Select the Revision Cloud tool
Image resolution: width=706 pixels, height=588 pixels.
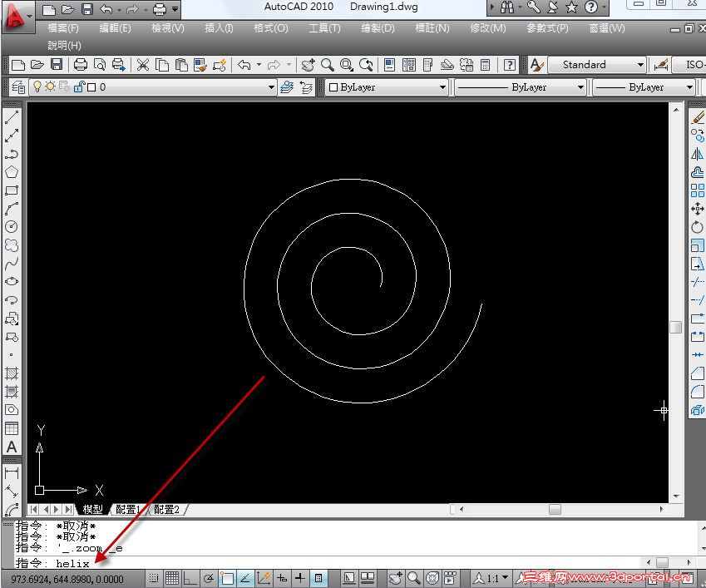tap(12, 245)
